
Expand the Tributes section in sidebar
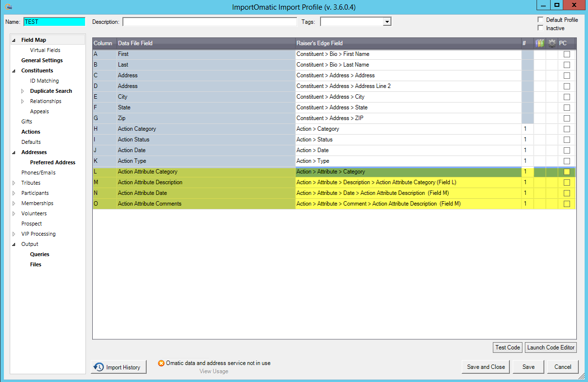pos(14,183)
